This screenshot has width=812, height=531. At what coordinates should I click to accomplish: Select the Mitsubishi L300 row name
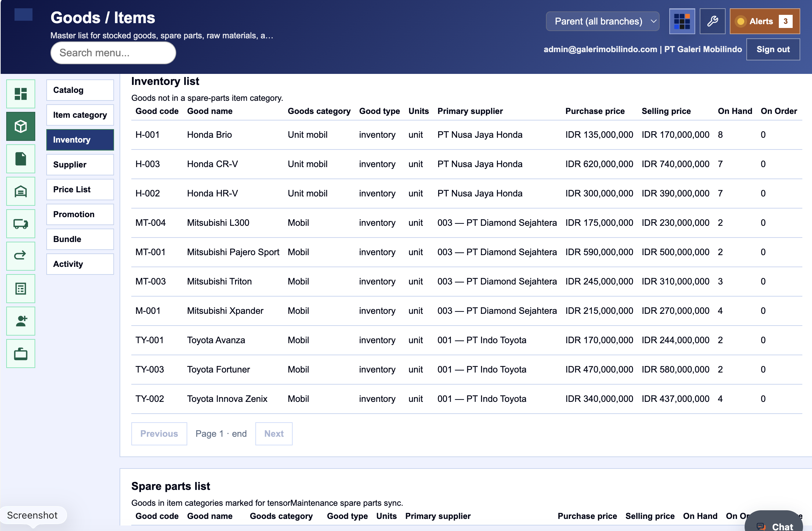pos(218,223)
